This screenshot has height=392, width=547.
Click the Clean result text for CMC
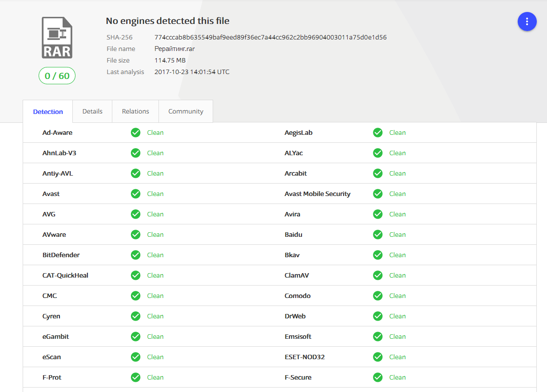pos(155,296)
